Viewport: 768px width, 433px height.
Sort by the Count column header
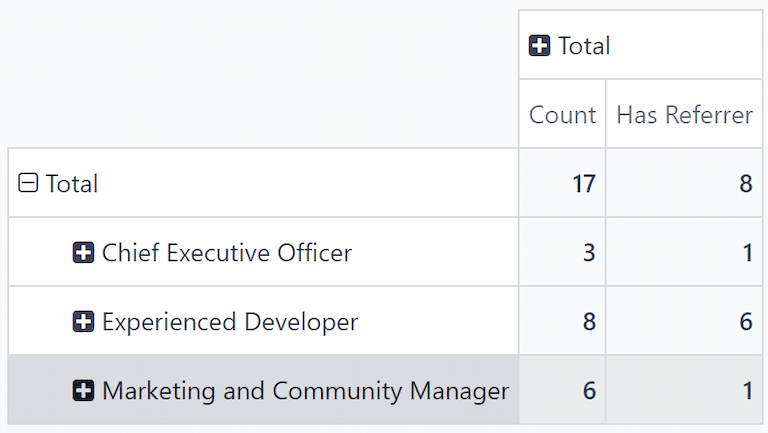point(562,115)
